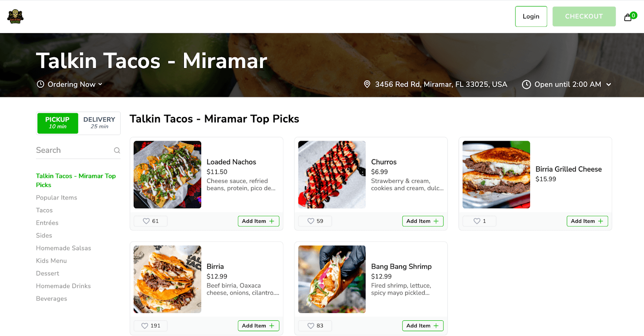The height and width of the screenshot is (336, 644).
Task: Select the Pickup 10 min option
Action: (x=58, y=123)
